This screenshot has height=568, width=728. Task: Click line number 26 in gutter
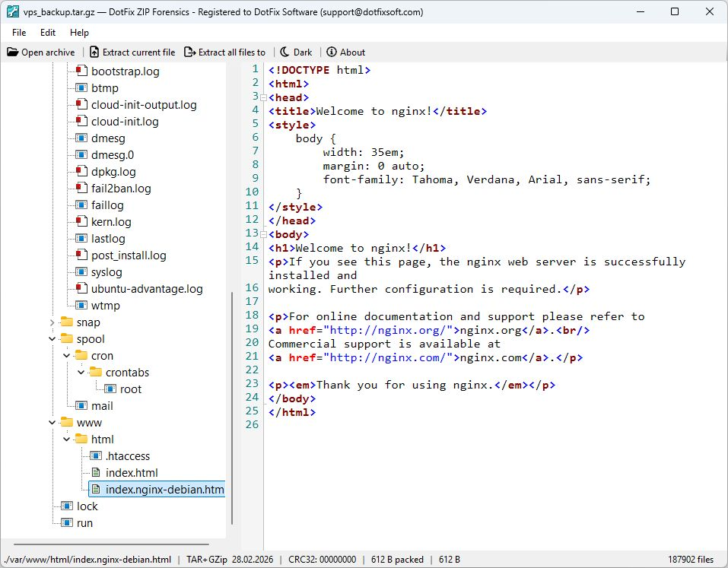pyautogui.click(x=252, y=424)
